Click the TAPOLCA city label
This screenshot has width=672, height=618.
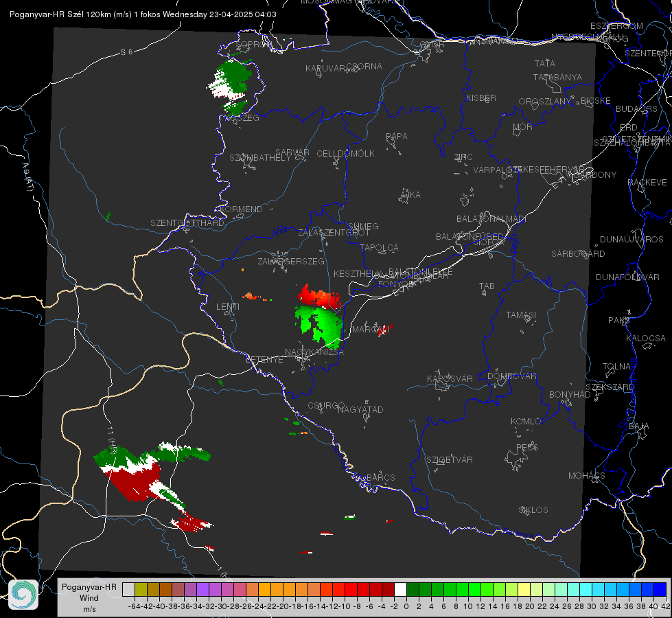(379, 248)
